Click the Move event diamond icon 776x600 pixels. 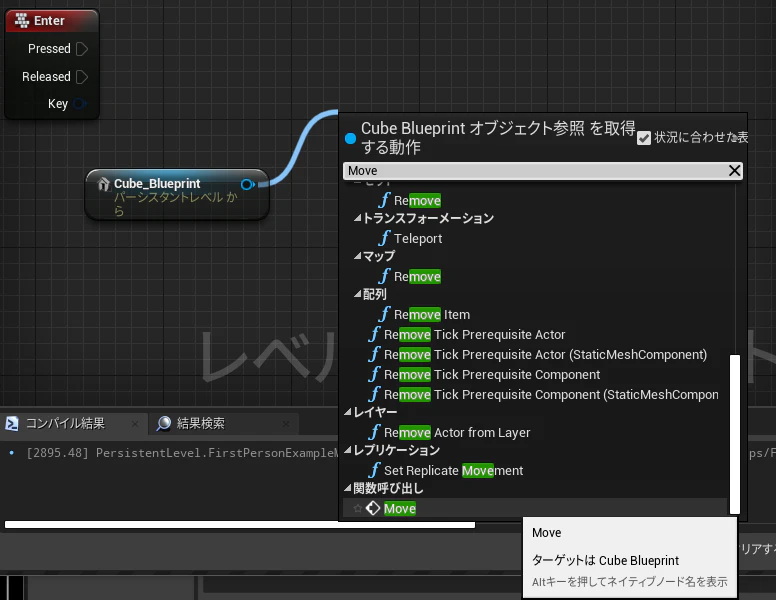coord(373,508)
